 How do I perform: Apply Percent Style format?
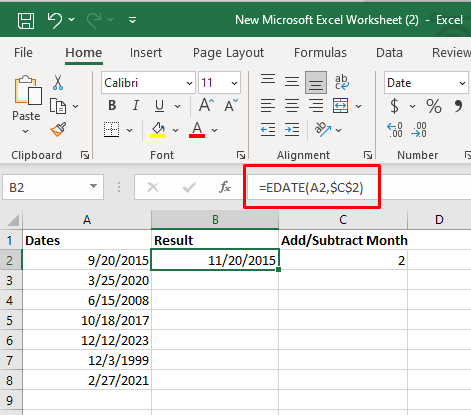pyautogui.click(x=434, y=106)
